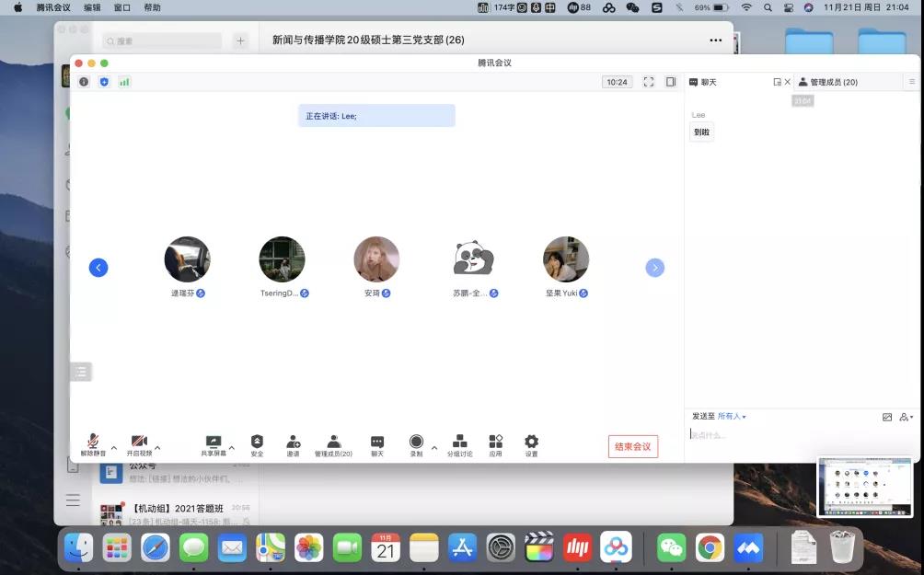The width and height of the screenshot is (924, 575).
Task: Open breakout rooms (分组讨论)
Action: 459,444
